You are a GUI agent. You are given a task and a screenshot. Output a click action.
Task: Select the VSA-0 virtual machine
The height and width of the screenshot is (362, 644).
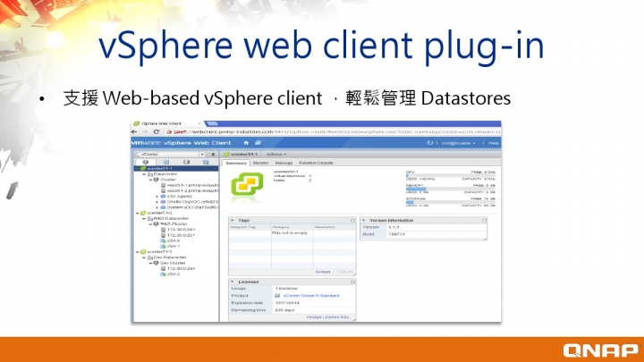pos(173,241)
